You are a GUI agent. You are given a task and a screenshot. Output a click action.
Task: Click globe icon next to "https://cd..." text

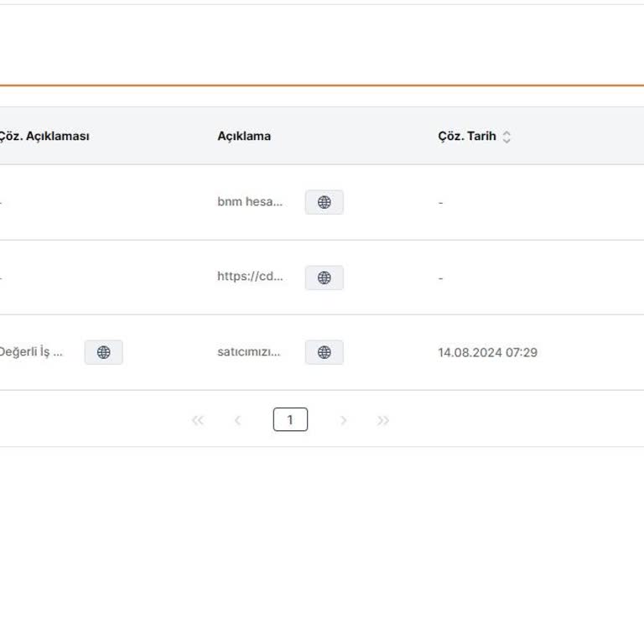(324, 278)
